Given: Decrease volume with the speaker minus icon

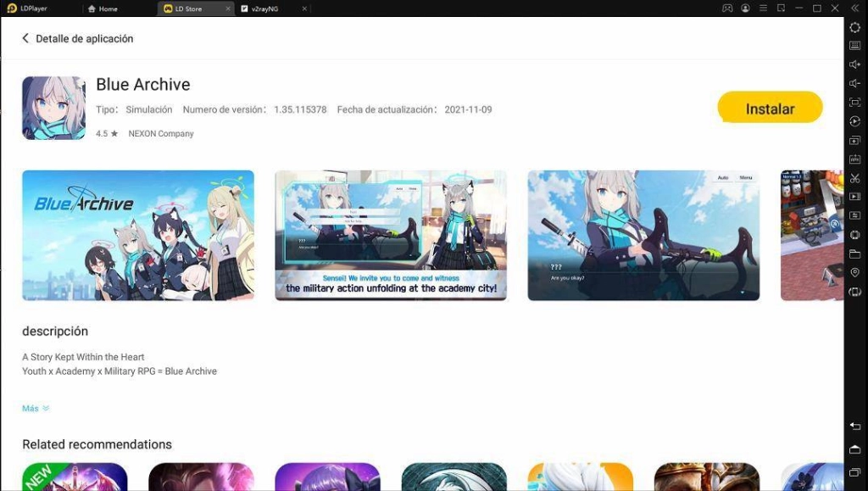Looking at the screenshot, I should [854, 84].
